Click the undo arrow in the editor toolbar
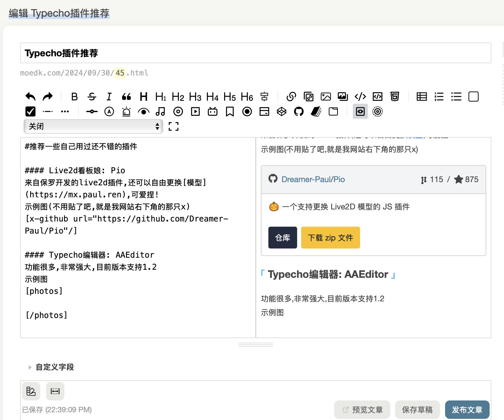This screenshot has height=420, width=504. coord(30,97)
